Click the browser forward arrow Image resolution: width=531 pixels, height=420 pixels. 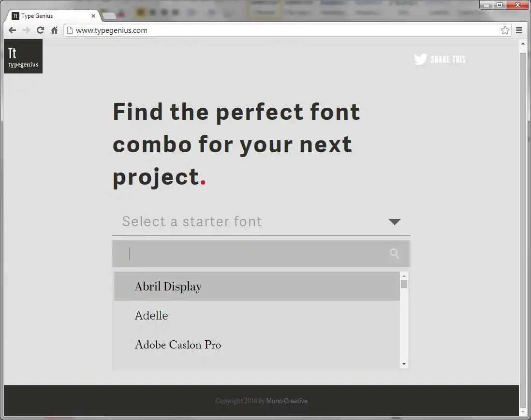click(x=26, y=30)
